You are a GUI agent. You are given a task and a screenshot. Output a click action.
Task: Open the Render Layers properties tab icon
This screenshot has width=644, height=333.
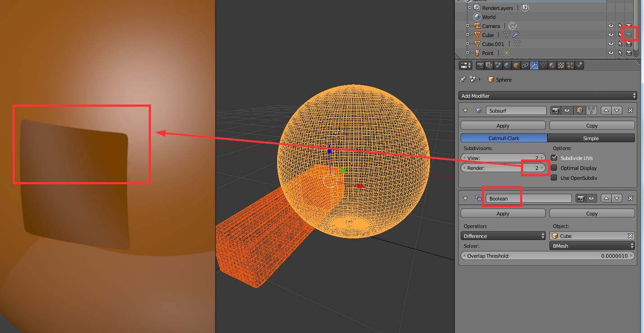tap(489, 65)
